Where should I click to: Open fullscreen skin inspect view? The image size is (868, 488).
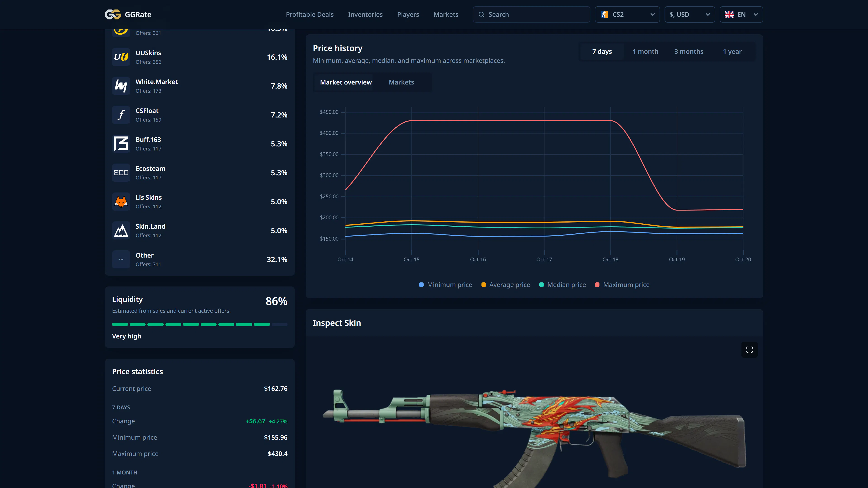click(749, 350)
